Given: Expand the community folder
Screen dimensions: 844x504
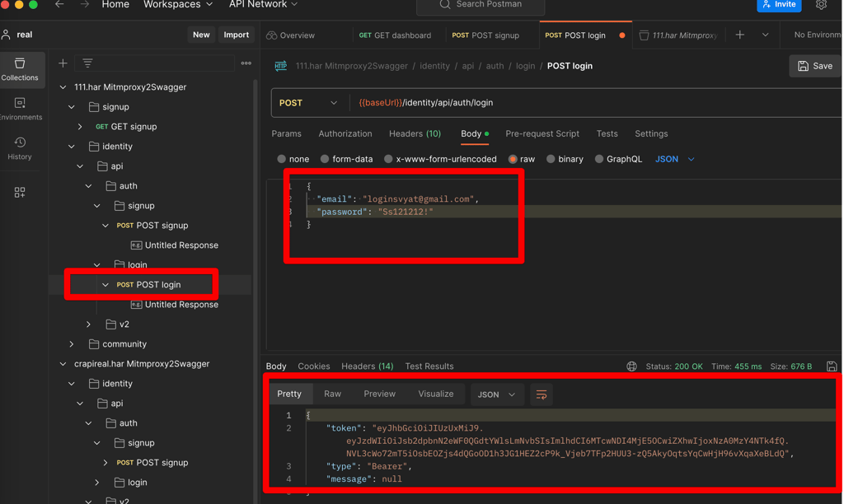Looking at the screenshot, I should click(x=72, y=344).
